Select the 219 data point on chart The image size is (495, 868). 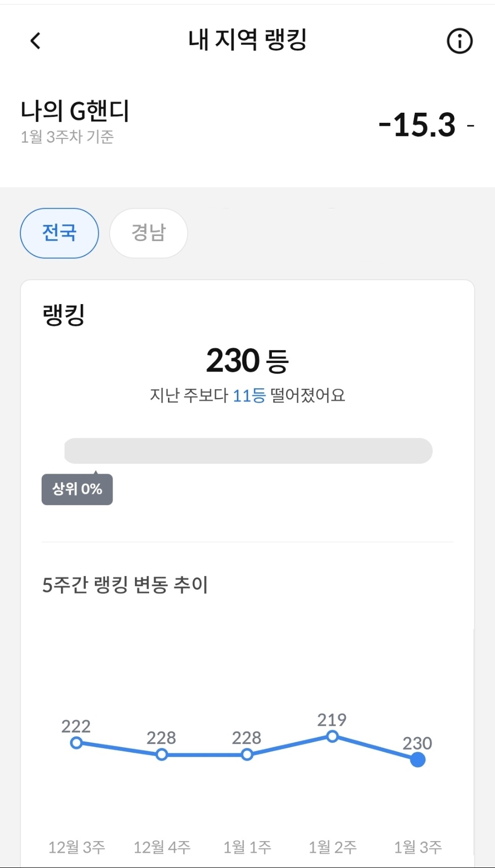pos(332,736)
